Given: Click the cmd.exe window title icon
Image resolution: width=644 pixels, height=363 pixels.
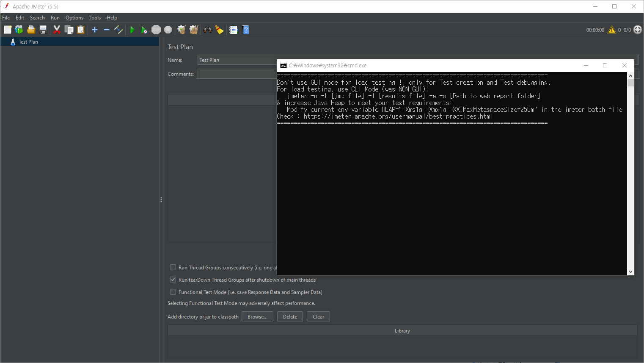Looking at the screenshot, I should coord(283,65).
